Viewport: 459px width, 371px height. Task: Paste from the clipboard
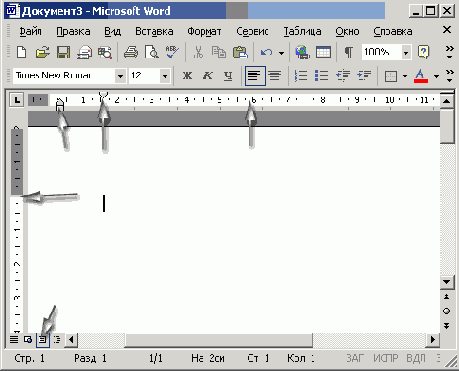click(240, 52)
